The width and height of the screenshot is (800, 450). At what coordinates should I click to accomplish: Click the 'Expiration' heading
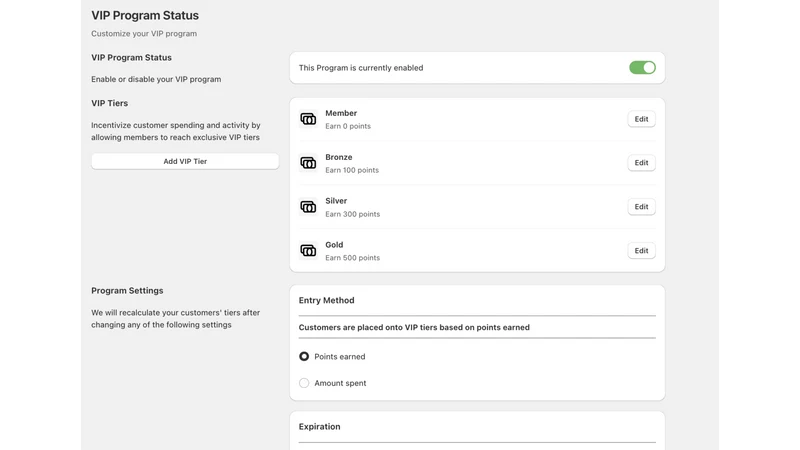[x=319, y=427]
